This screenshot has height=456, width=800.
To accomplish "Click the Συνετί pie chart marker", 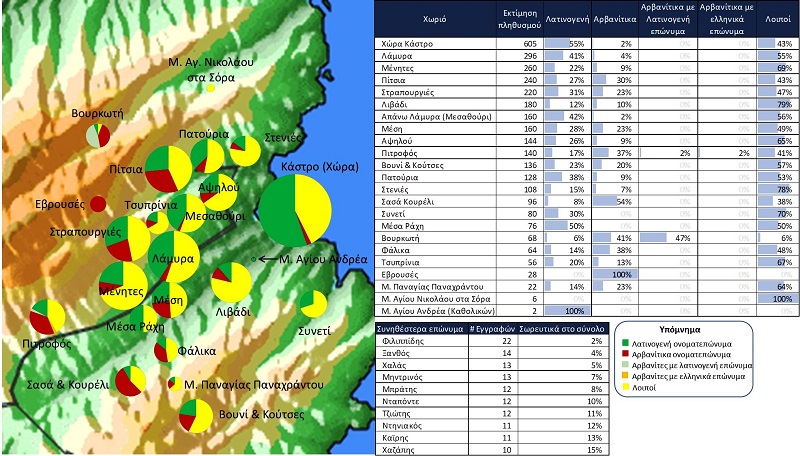I will point(313,304).
